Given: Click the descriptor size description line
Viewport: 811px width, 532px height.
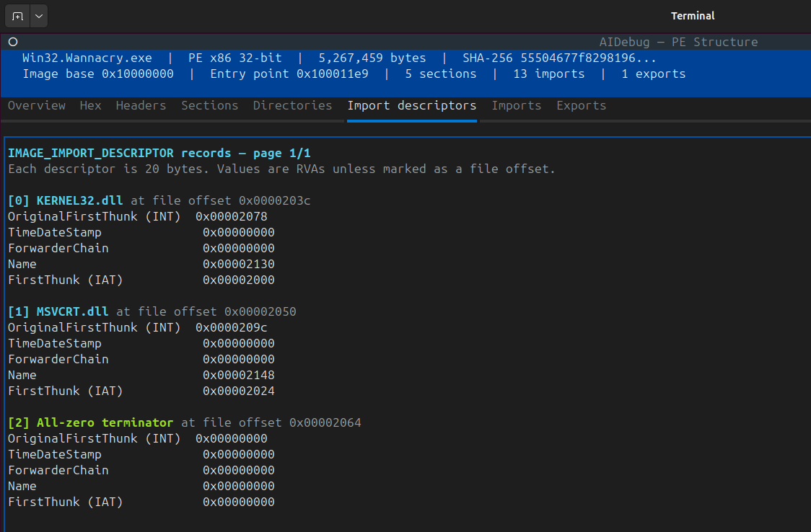Looking at the screenshot, I should (281, 169).
